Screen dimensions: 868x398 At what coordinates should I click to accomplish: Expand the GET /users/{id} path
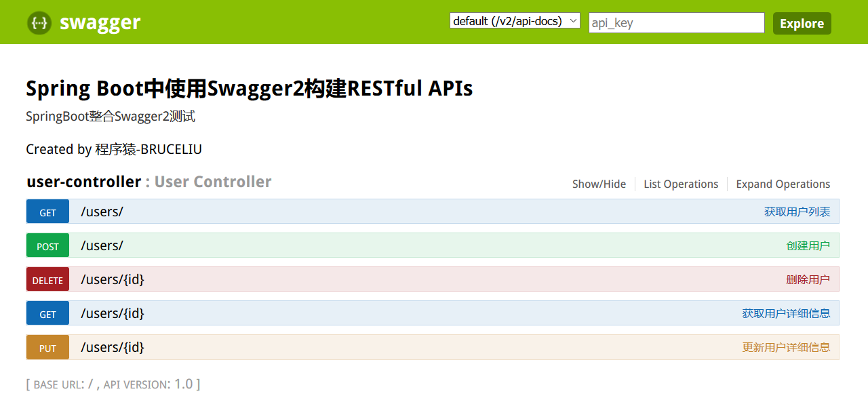(x=113, y=313)
